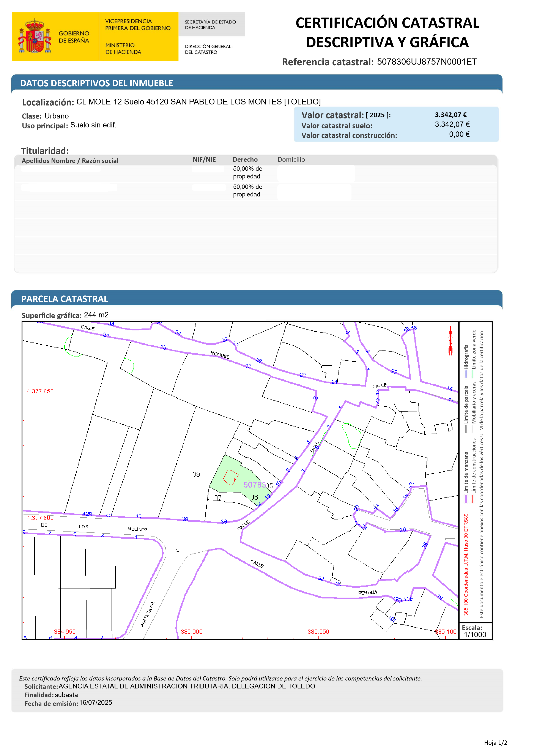Click the green highlighted parcel on the map
The width and height of the screenshot is (534, 756).
click(224, 467)
